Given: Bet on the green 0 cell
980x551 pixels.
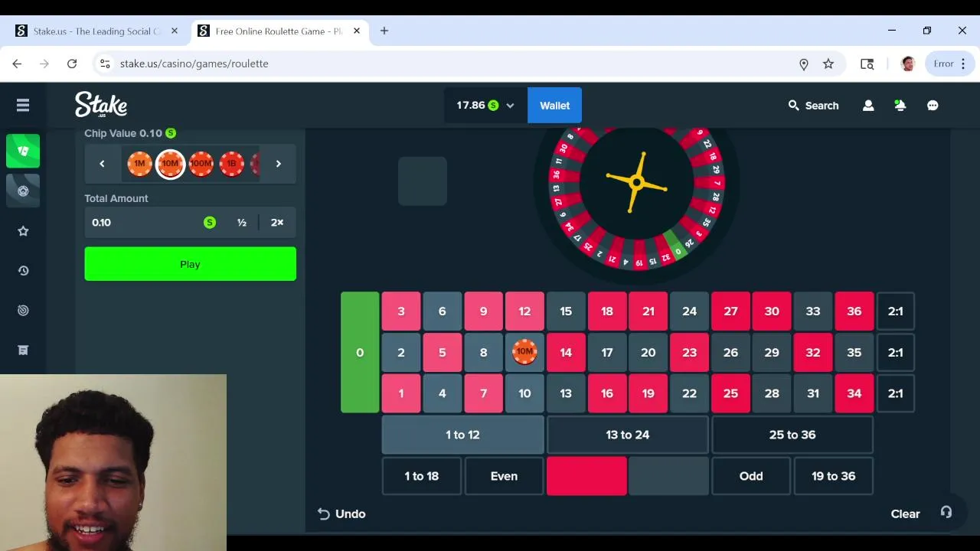Looking at the screenshot, I should (x=360, y=352).
